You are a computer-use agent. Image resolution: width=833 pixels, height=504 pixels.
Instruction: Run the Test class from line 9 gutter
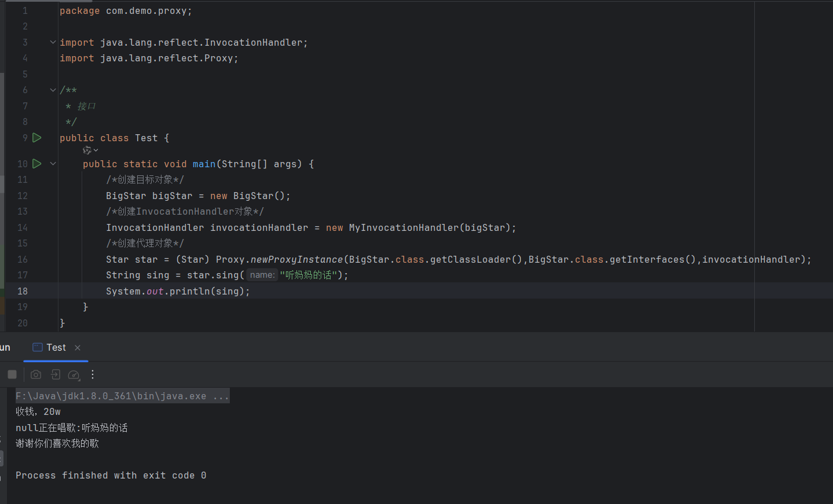pos(37,138)
